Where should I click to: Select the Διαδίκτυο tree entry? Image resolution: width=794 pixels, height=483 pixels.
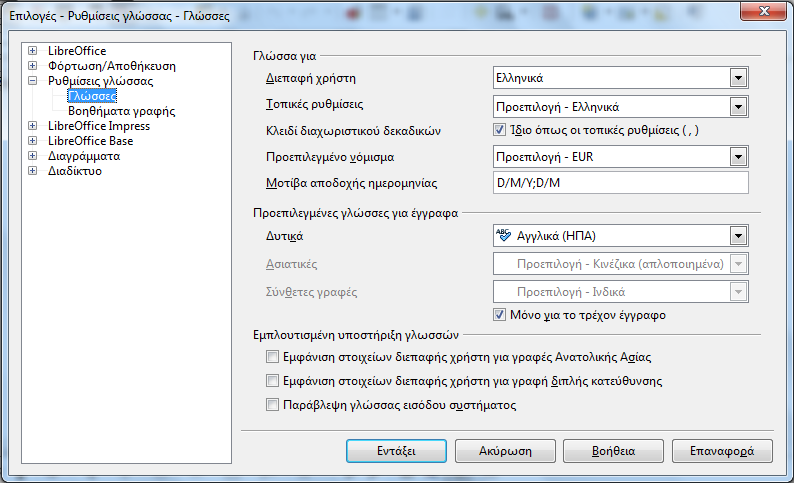pyautogui.click(x=75, y=171)
